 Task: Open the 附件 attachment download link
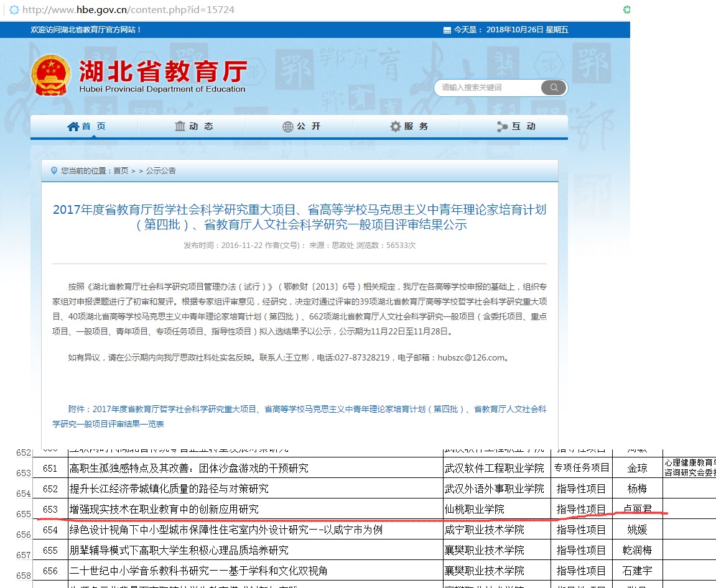[x=299, y=416]
